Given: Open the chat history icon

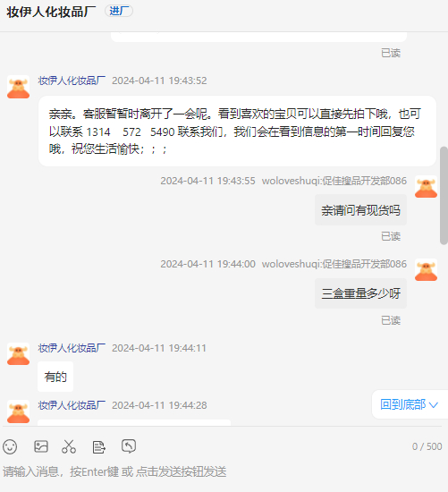Looking at the screenshot, I should (129, 445).
